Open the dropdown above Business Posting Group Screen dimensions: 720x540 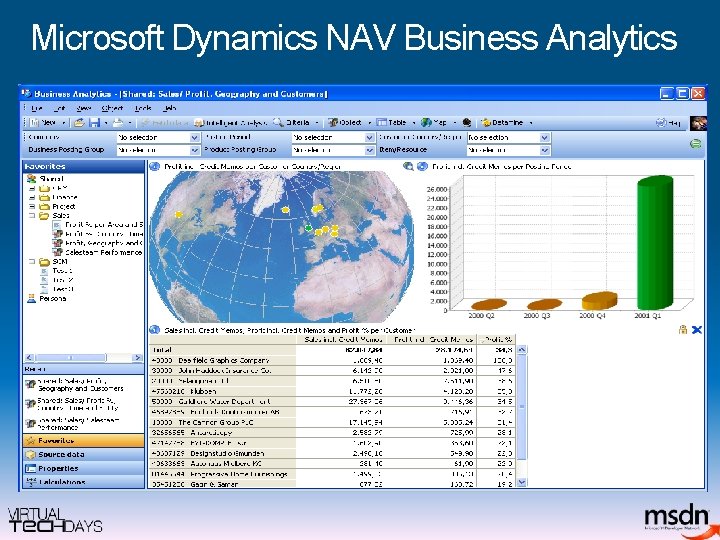tap(195, 137)
